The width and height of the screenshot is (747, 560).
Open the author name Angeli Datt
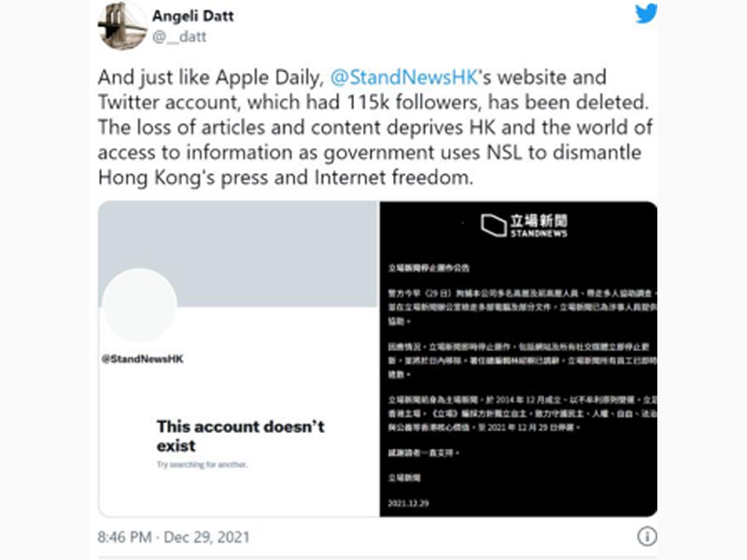[193, 16]
